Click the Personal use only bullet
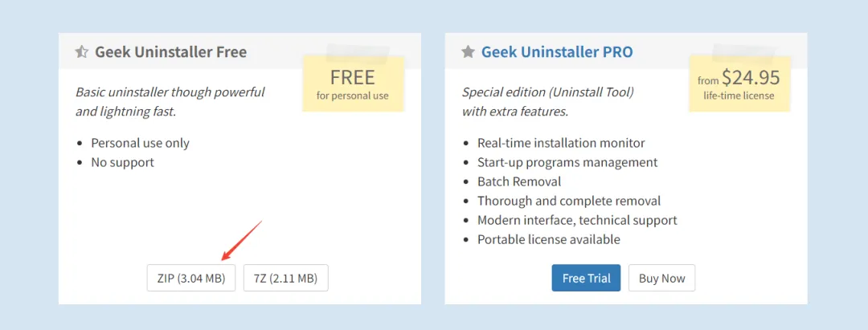This screenshot has height=330, width=868. (x=140, y=143)
